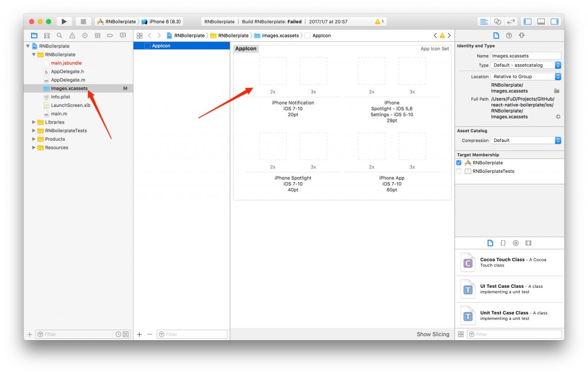Show the File inspector
The width and height of the screenshot is (588, 374).
[496, 35]
